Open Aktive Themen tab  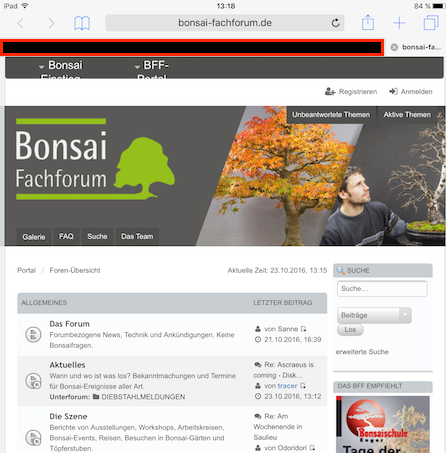[407, 115]
